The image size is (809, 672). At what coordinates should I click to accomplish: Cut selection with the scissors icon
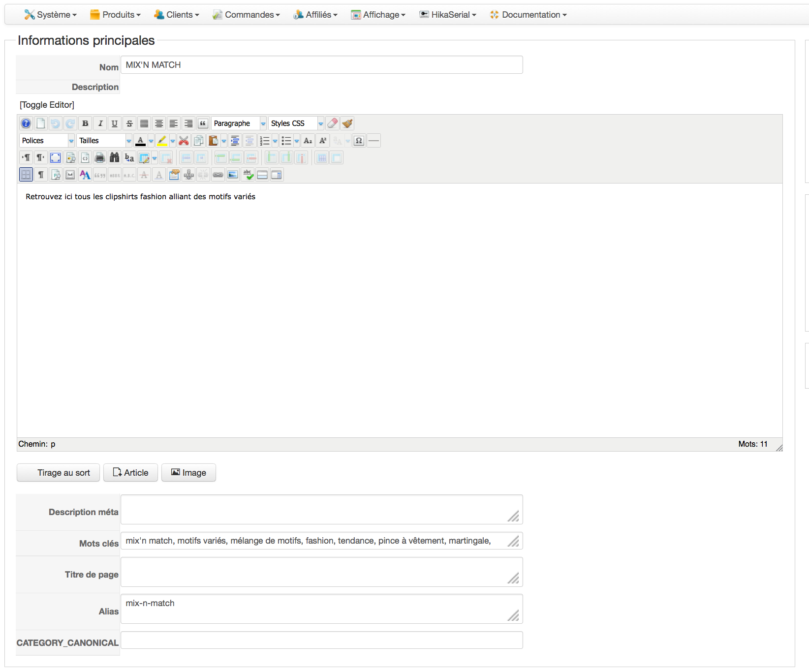tap(184, 141)
